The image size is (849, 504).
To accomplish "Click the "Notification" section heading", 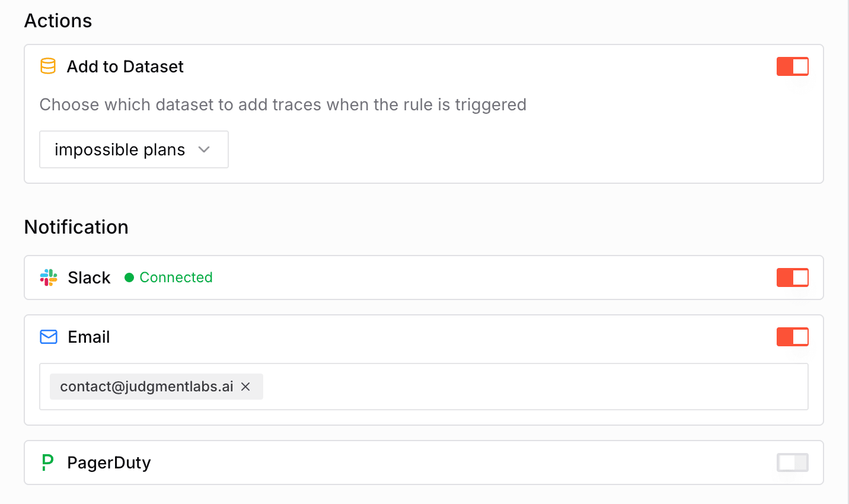I will [x=76, y=227].
